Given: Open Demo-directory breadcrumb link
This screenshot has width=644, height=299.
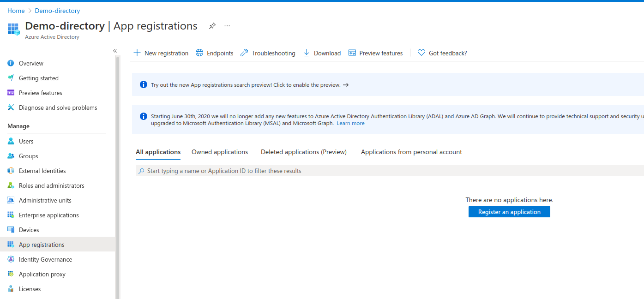Looking at the screenshot, I should [57, 11].
